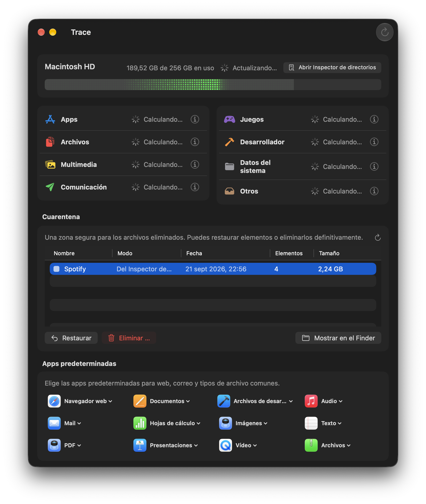Open info for Juegos category
The image size is (426, 504).
374,119
